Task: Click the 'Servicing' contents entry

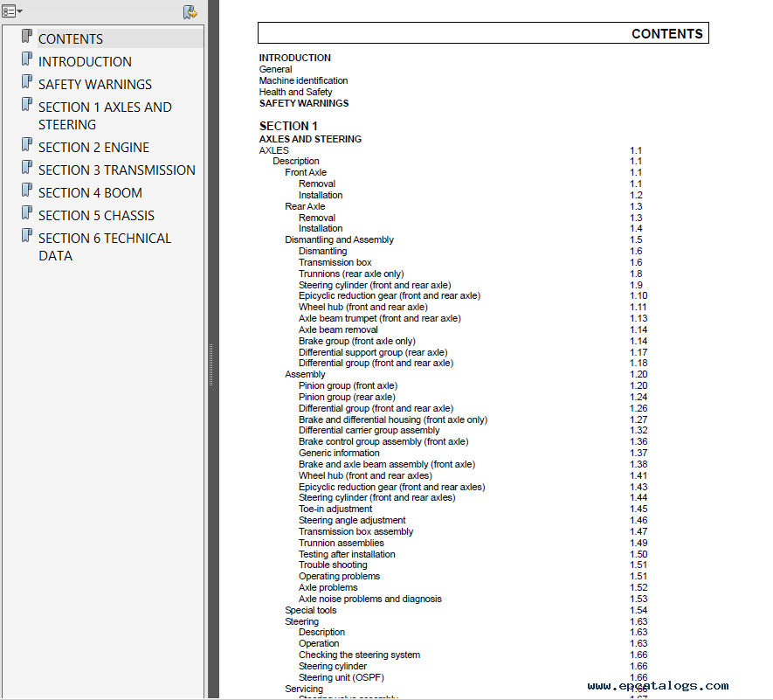Action: point(304,689)
